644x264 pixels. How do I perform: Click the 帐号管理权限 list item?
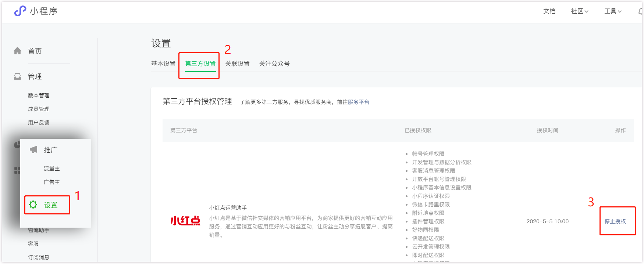click(x=428, y=154)
